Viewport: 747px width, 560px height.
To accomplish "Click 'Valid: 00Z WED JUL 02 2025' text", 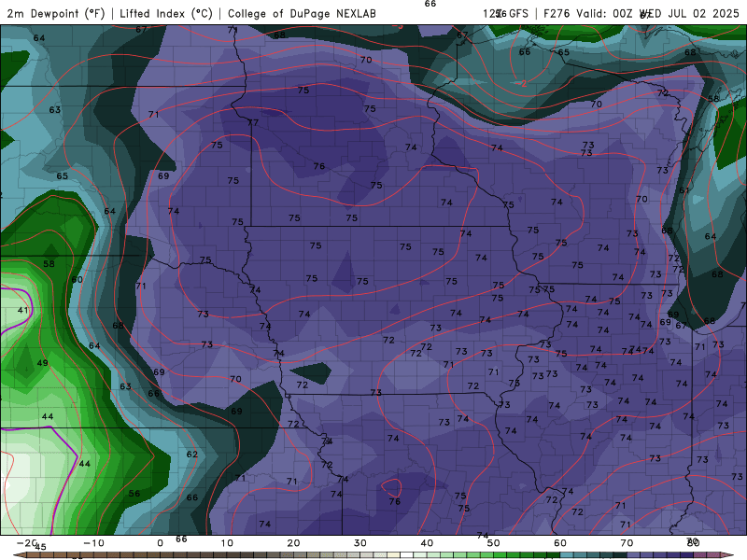I will 657,13.
